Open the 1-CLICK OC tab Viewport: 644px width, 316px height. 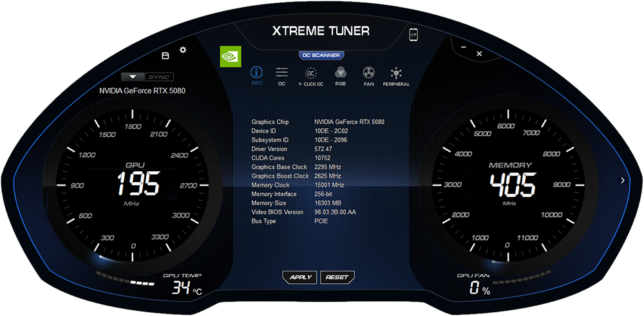(x=310, y=76)
